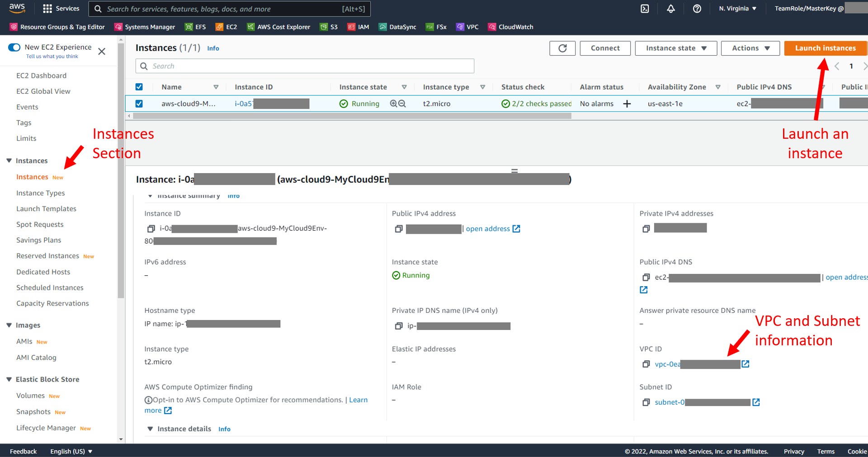Image resolution: width=868 pixels, height=457 pixels.
Task: Toggle the New EC2 Experience switch
Action: [x=14, y=47]
